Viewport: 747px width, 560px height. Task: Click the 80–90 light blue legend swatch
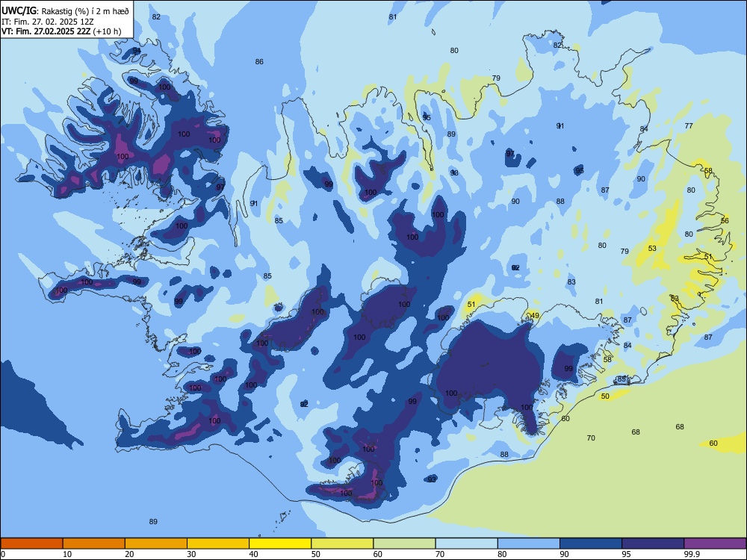[529, 544]
